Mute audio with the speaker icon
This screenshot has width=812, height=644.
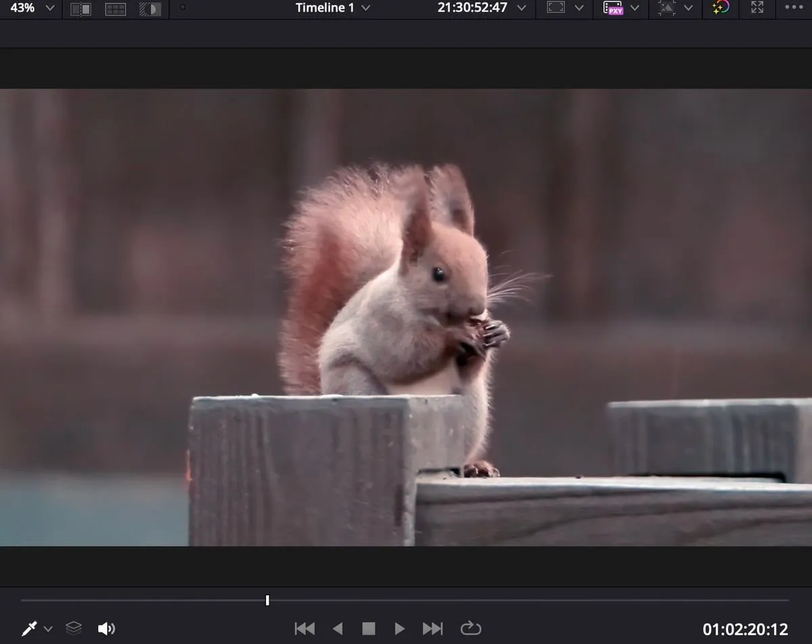pos(106,628)
